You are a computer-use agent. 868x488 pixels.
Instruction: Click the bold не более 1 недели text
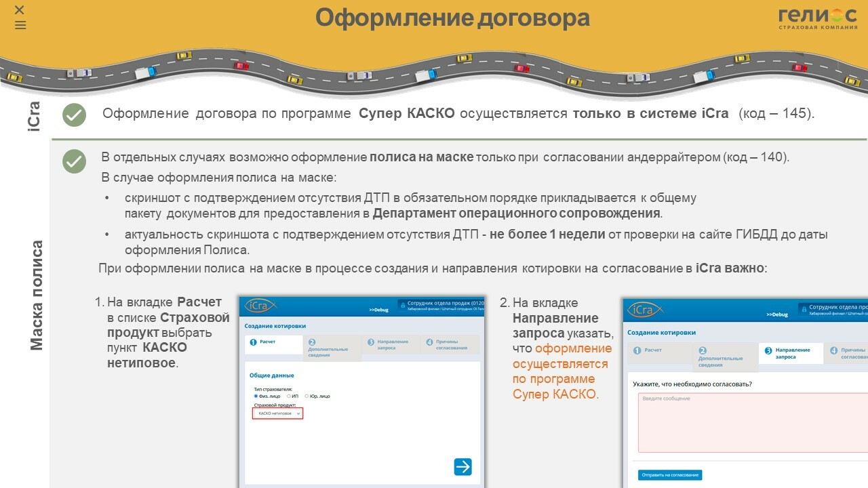tap(547, 235)
